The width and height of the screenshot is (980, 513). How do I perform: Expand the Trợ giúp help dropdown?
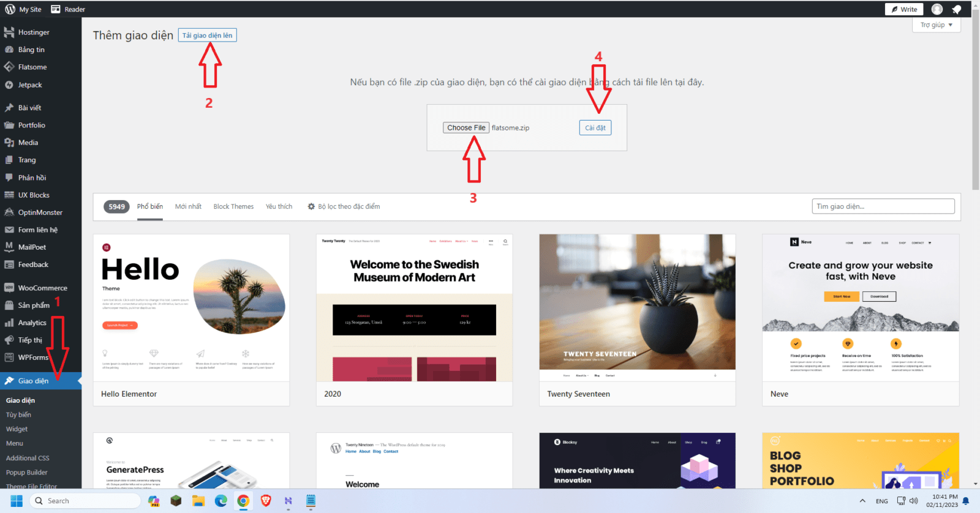click(936, 25)
